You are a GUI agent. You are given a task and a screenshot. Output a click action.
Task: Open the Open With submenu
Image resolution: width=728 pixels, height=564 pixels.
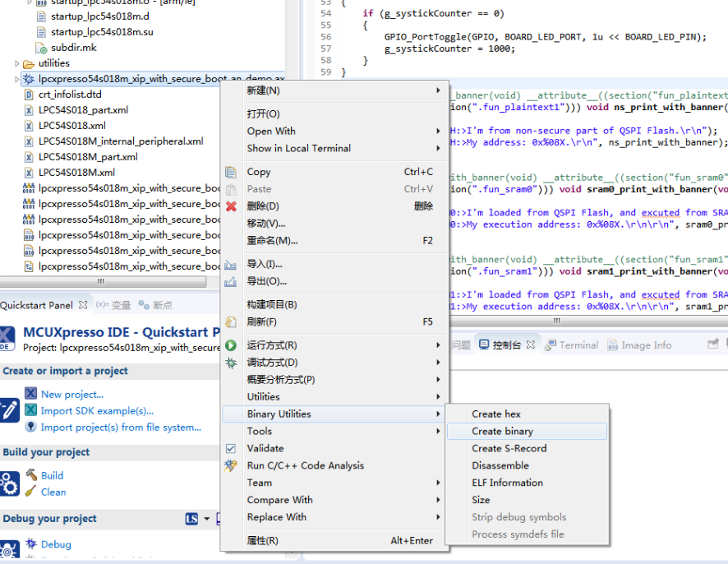pyautogui.click(x=343, y=131)
